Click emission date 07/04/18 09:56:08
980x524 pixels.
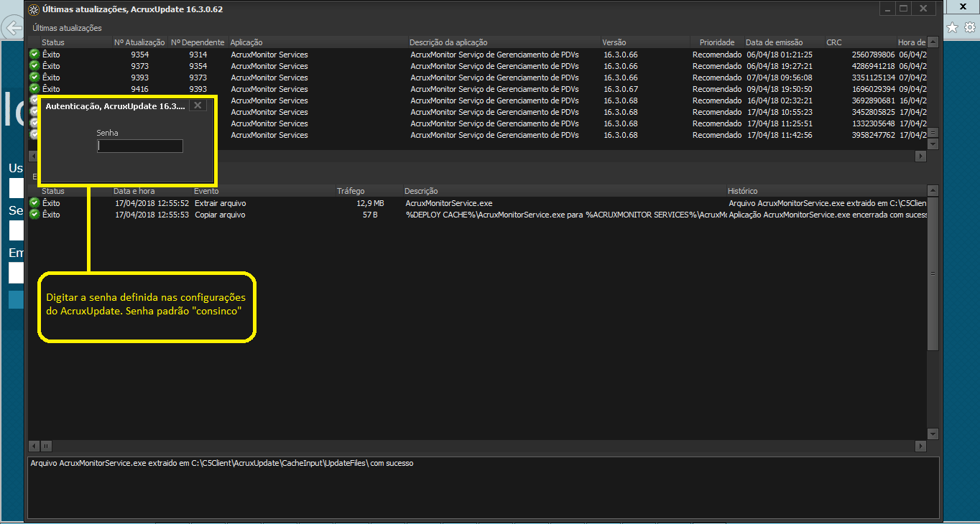pyautogui.click(x=780, y=78)
